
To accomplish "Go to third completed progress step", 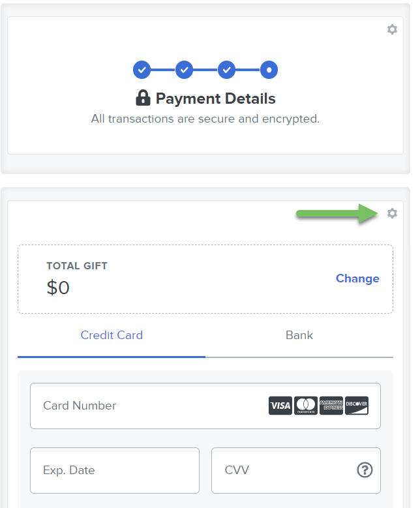I will click(226, 70).
